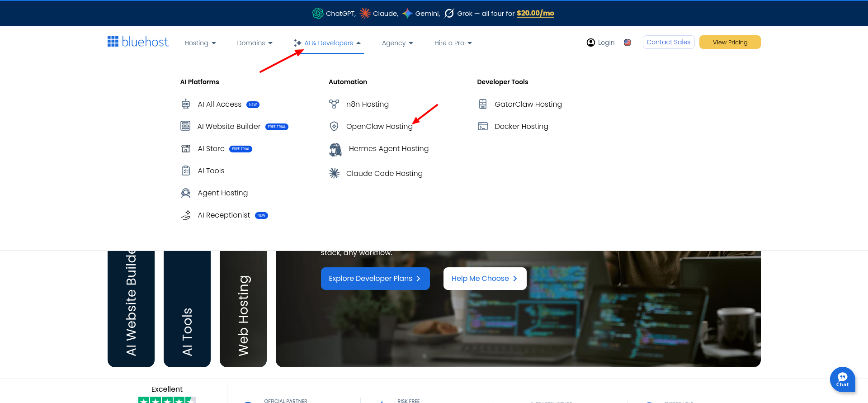The image size is (868, 403).
Task: Click the Login user profile icon
Action: point(591,43)
